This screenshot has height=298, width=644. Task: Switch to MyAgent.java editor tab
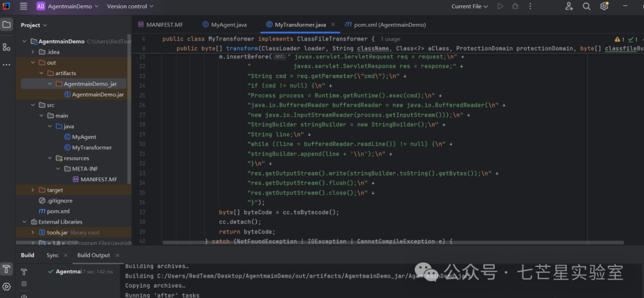[x=225, y=24]
